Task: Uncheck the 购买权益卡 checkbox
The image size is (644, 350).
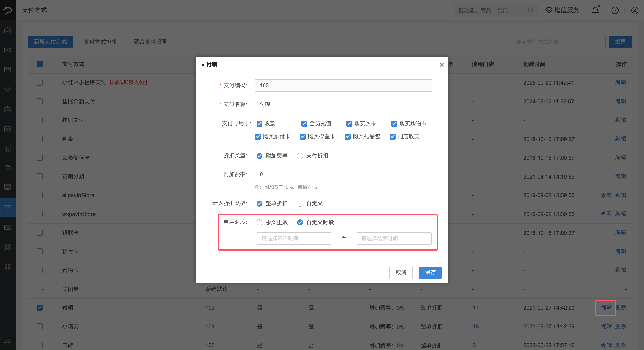Action: pos(303,136)
